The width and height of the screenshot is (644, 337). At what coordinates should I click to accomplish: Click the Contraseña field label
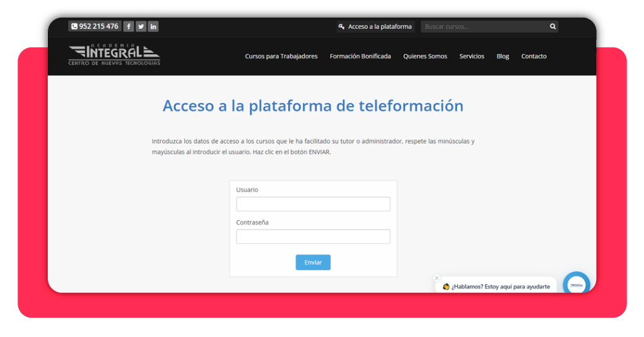(x=252, y=222)
